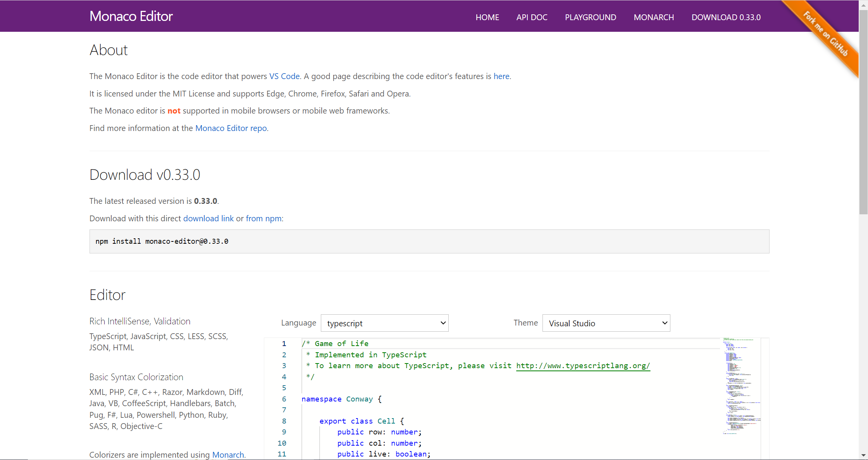868x460 pixels.
Task: Click the npm install command box
Action: (429, 241)
